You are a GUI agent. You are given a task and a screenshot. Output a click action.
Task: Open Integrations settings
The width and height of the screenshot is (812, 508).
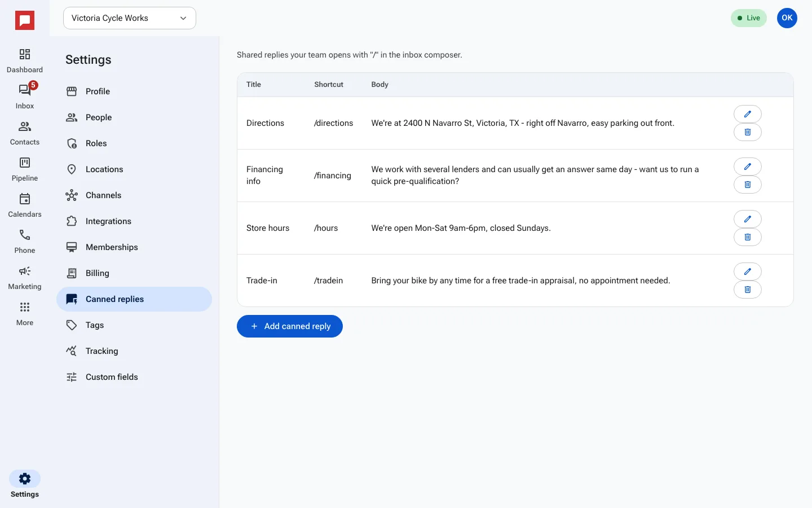134,221
